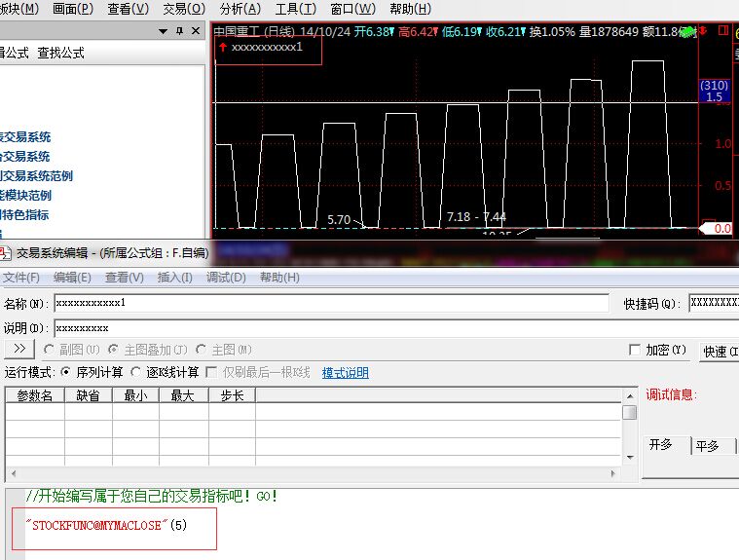Click into the 名称 input field
The image size is (739, 560).
pos(331,303)
